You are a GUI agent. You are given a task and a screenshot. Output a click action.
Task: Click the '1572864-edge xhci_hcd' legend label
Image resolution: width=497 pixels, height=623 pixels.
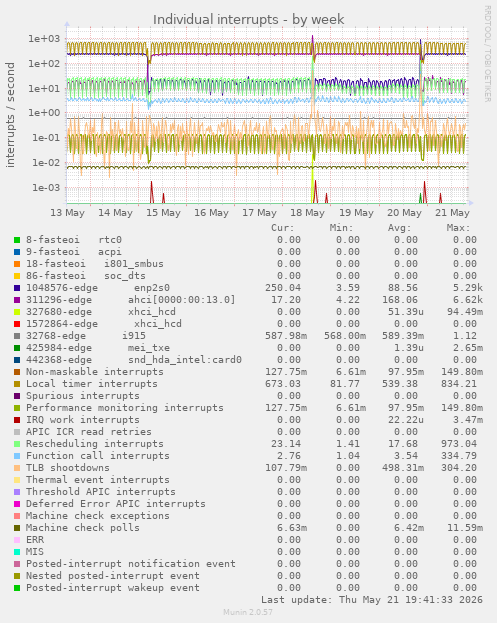104,324
